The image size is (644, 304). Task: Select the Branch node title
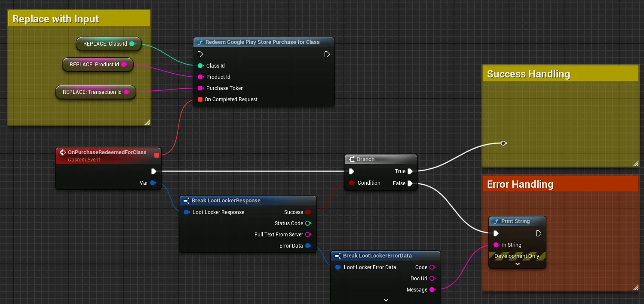pos(365,159)
